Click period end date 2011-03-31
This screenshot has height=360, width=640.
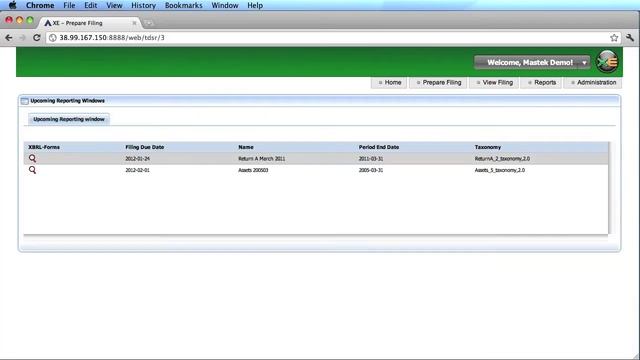(371, 159)
